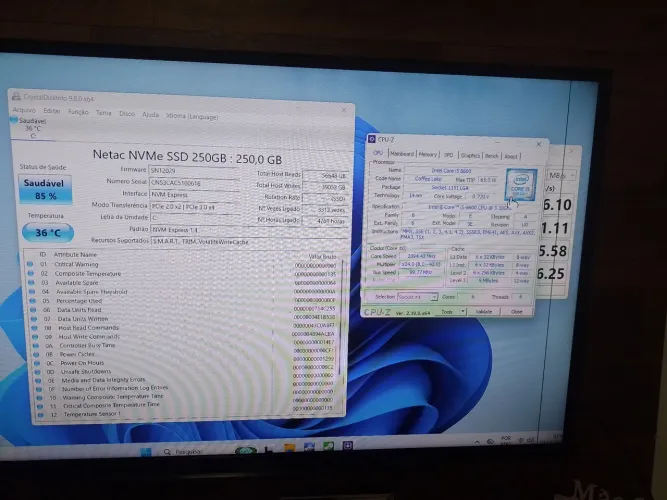
Task: Open the Editar menu
Action: [52, 111]
